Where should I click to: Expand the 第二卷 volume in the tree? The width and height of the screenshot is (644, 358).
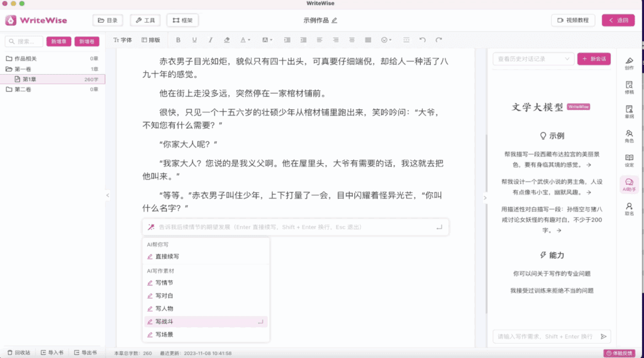tap(9, 89)
